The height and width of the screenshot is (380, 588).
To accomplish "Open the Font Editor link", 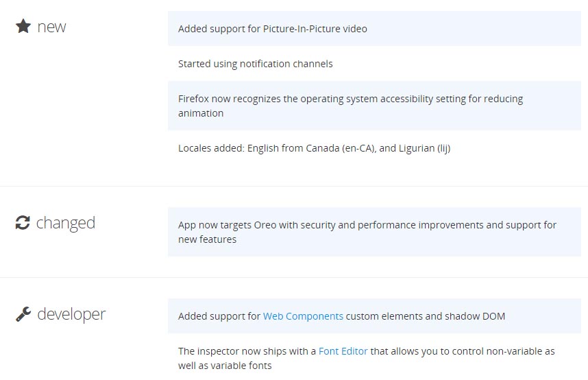I will point(343,351).
